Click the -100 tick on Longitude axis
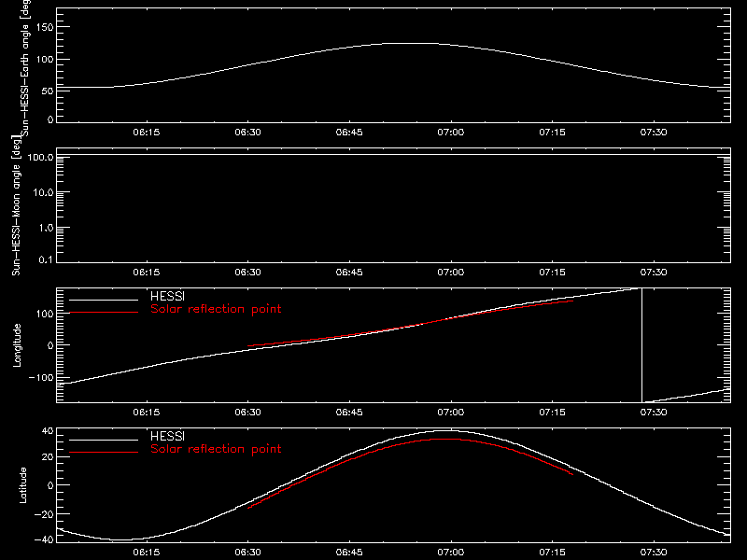The height and width of the screenshot is (560, 747). (x=41, y=377)
